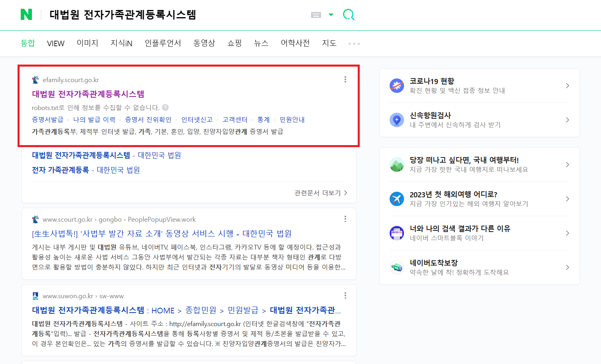Open options menu for scourt gongbo result

click(x=345, y=219)
